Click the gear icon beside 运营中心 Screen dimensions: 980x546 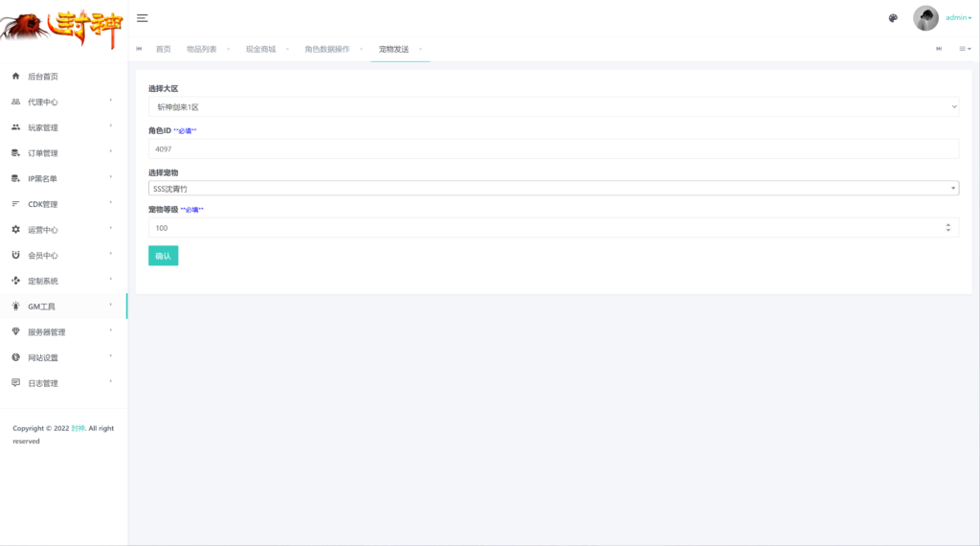click(15, 230)
